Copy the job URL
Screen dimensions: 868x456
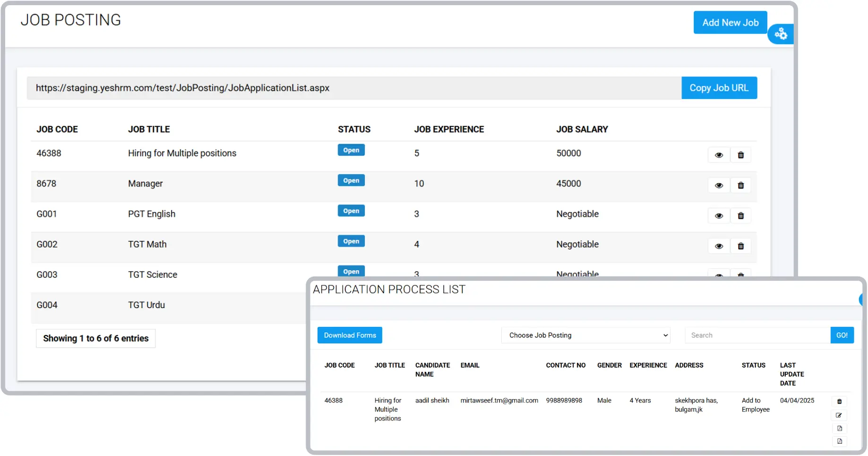719,88
